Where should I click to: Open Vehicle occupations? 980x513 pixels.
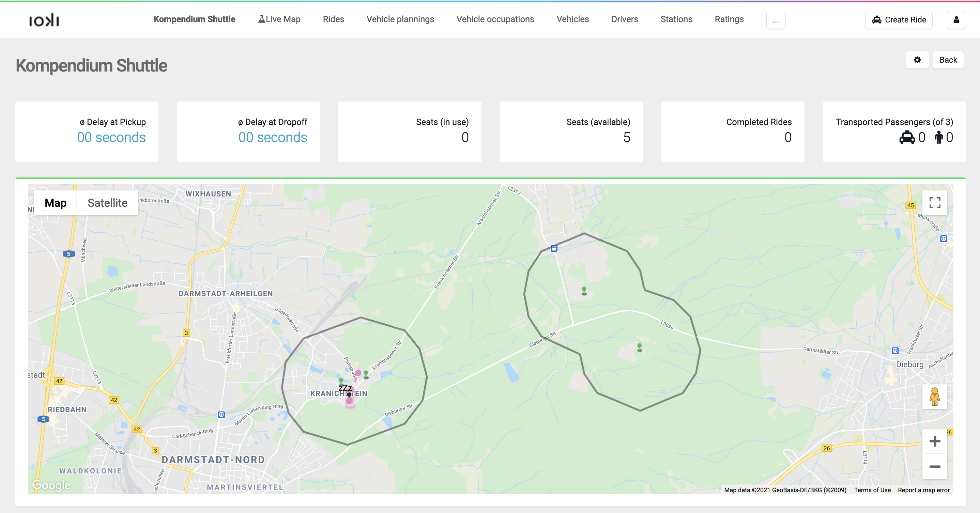tap(495, 19)
